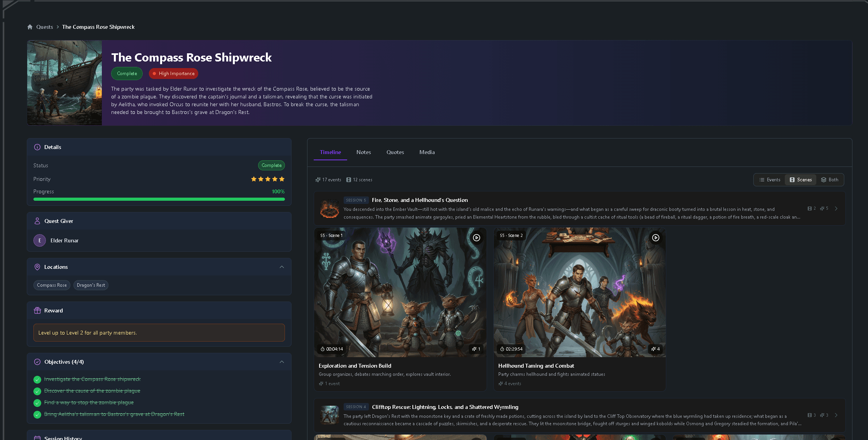Click Scene 2 four events badge
The image size is (868, 440).
click(x=655, y=349)
